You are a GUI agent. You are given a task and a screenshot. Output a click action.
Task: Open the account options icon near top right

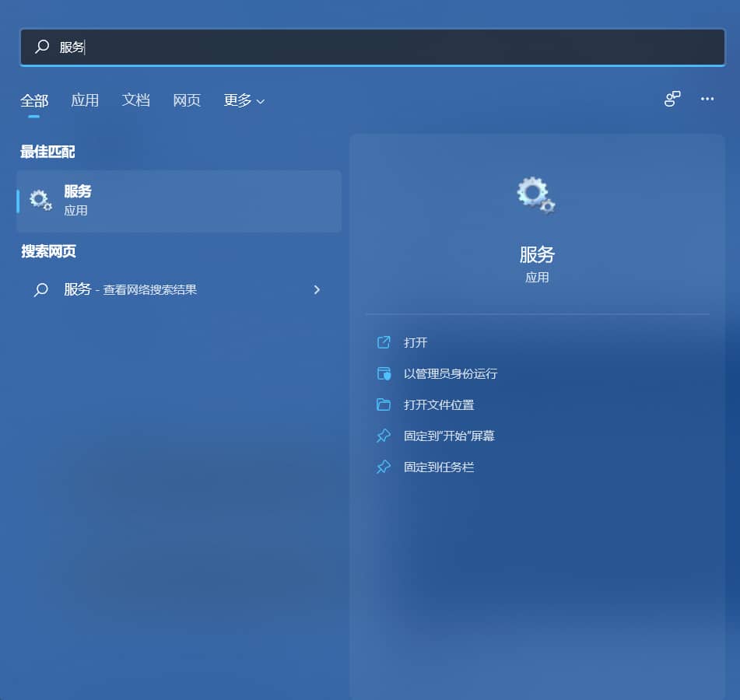[671, 100]
